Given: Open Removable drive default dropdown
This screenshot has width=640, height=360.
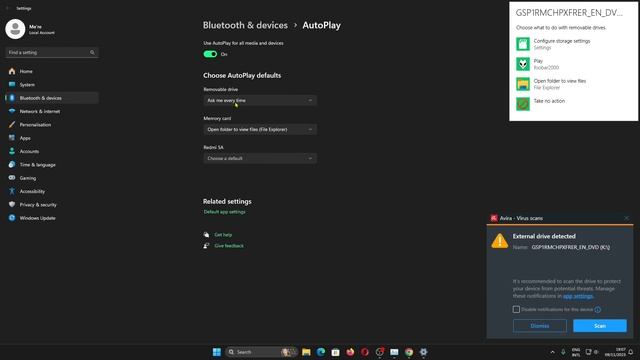Looking at the screenshot, I should click(260, 100).
